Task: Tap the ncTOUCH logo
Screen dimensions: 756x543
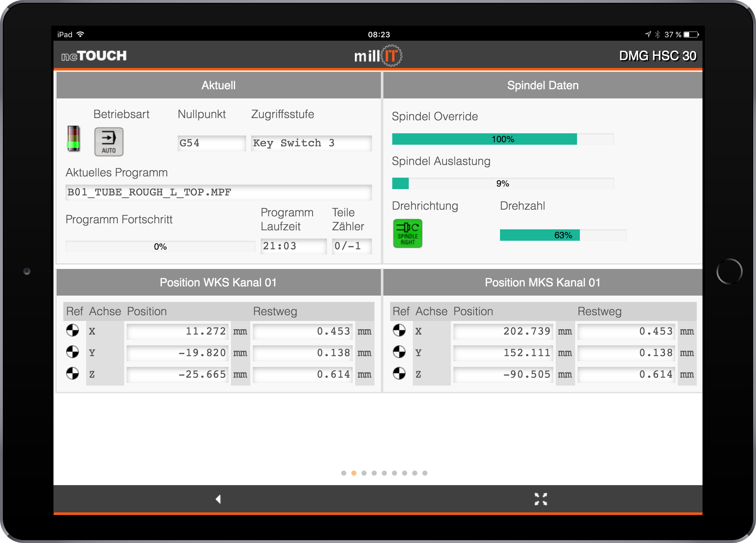Action: click(x=94, y=56)
